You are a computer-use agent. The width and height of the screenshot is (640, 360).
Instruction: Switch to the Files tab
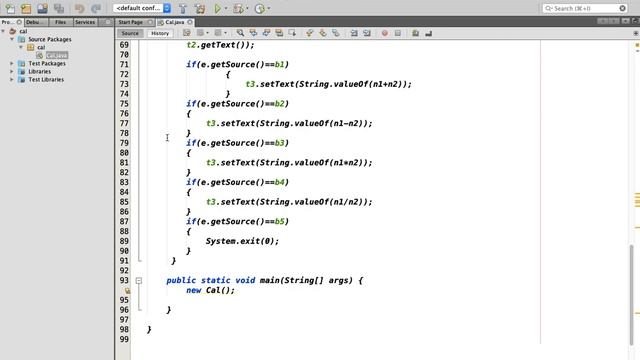pyautogui.click(x=60, y=22)
